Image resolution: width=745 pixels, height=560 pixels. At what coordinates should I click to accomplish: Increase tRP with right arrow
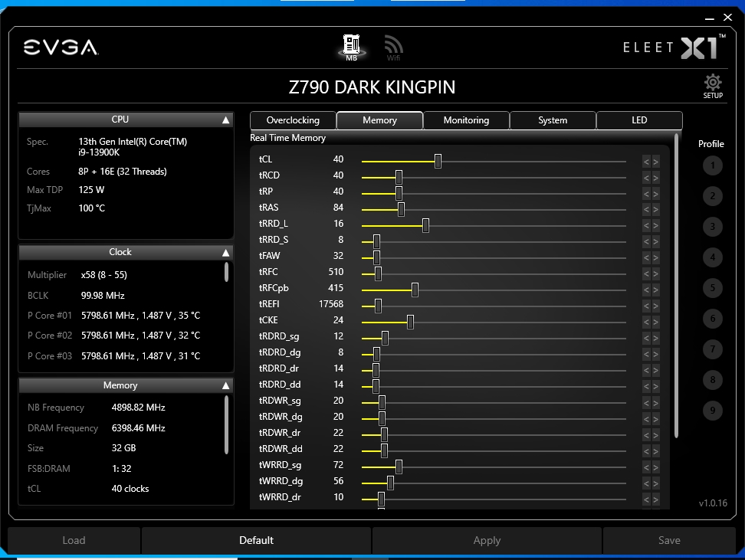coord(655,194)
